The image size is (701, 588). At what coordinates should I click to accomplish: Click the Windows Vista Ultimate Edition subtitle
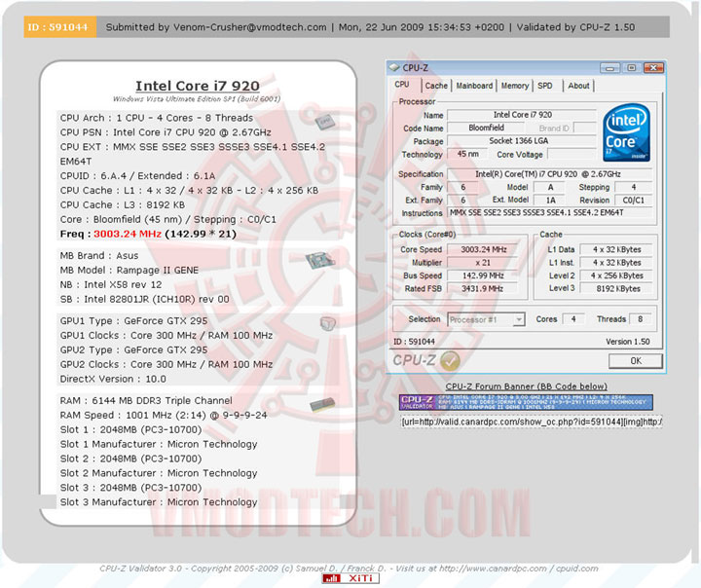pos(197,99)
